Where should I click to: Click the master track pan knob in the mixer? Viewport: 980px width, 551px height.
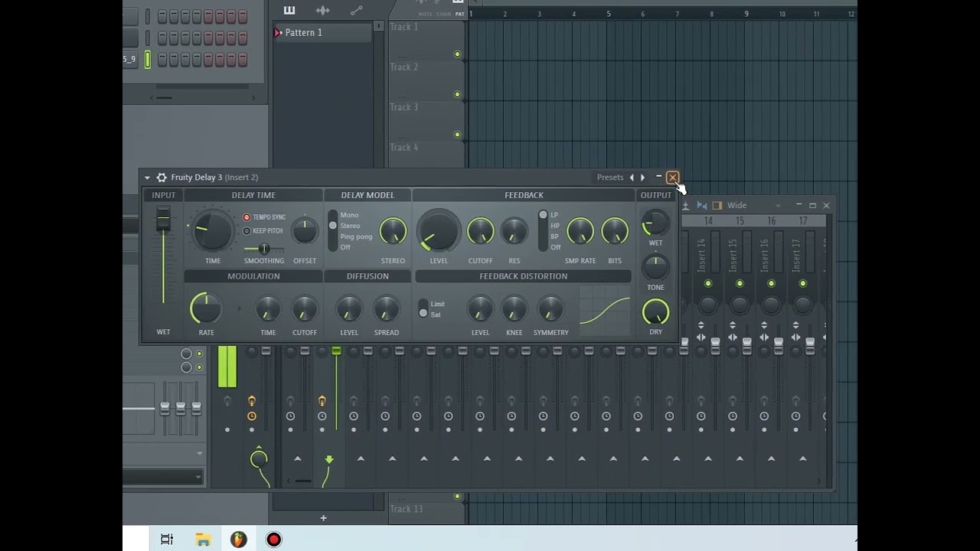tap(259, 459)
